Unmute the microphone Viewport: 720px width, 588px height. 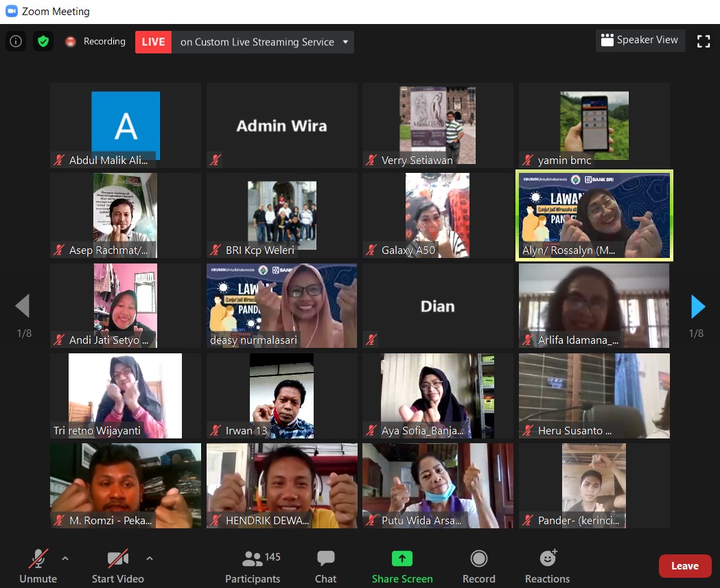[x=38, y=567]
